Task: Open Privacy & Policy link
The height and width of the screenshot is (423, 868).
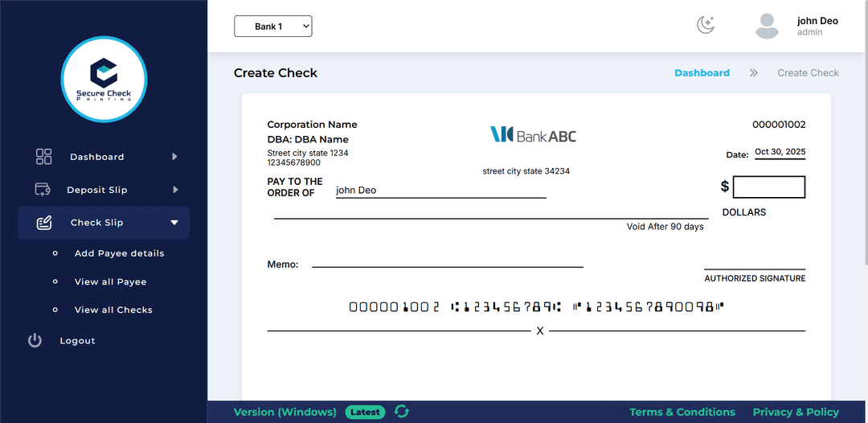Action: click(796, 412)
